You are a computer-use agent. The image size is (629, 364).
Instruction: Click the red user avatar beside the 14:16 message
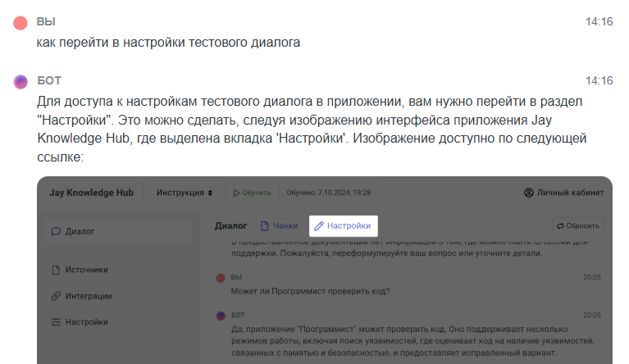coord(21,22)
